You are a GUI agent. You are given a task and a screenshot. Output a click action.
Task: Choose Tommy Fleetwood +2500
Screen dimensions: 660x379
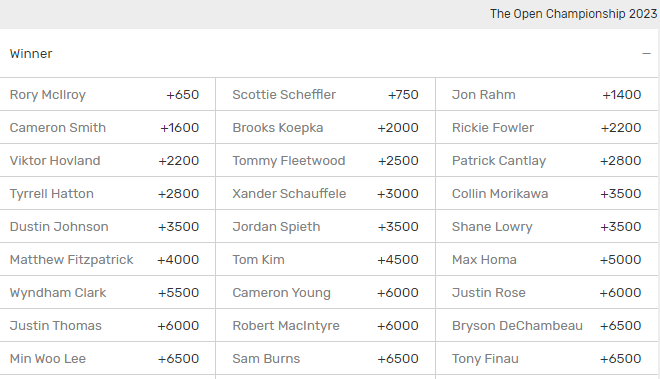[325, 160]
